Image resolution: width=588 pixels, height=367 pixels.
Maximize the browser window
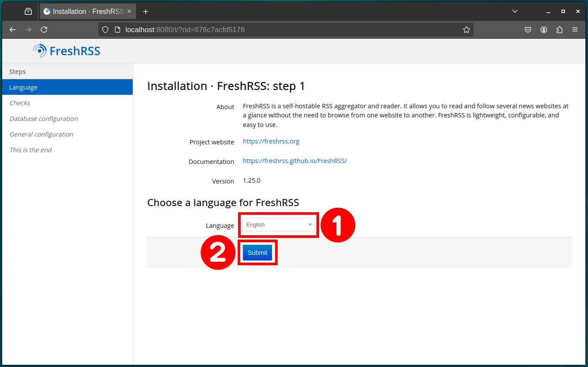click(563, 11)
